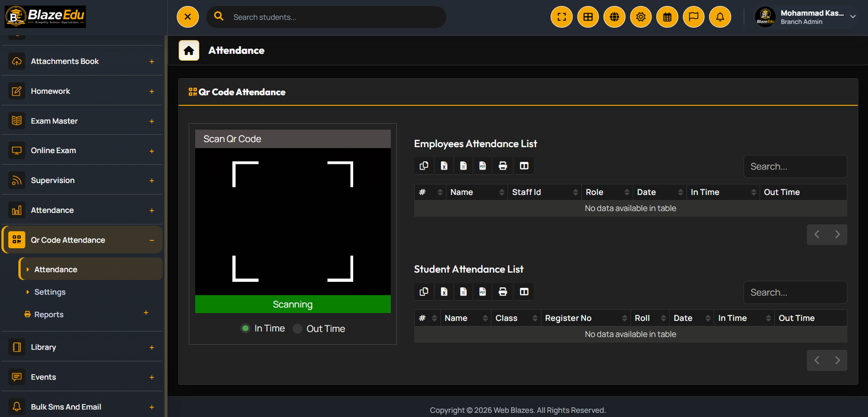Screen dimensions: 868x417
Task: Open the globe language icon
Action: 614,17
